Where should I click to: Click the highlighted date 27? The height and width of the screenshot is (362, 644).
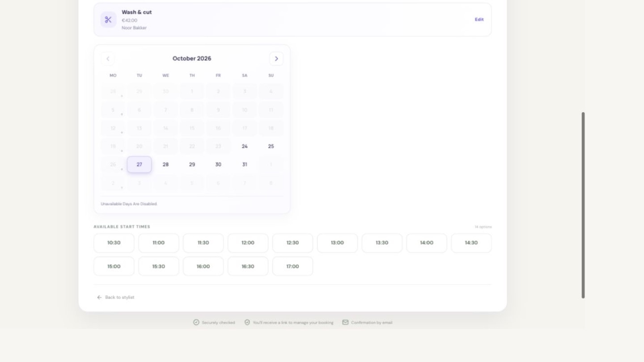139,164
